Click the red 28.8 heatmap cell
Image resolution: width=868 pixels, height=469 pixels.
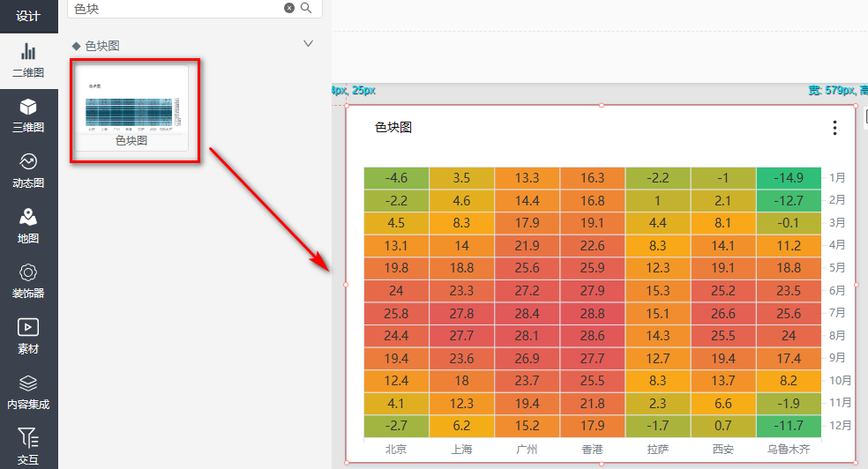pos(593,313)
